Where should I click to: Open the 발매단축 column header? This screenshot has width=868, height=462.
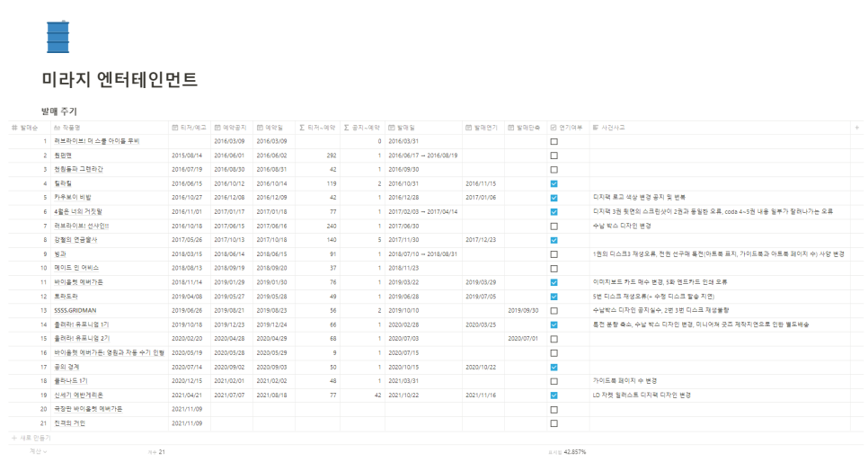[x=524, y=128]
